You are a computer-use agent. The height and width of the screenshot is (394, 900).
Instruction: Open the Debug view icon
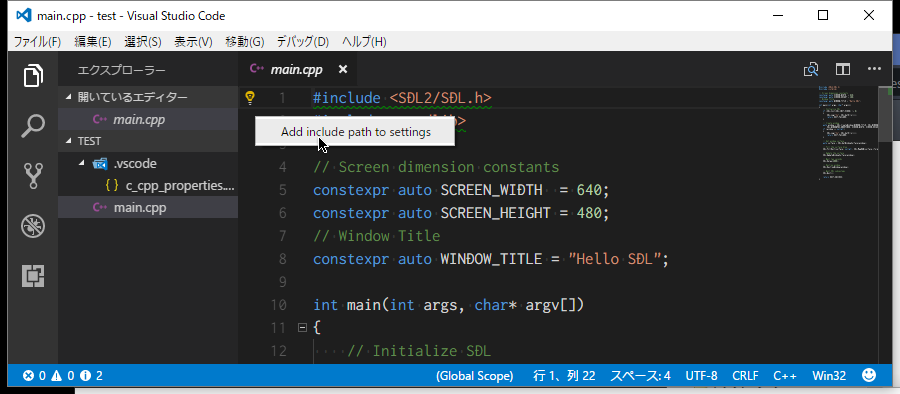(x=33, y=226)
